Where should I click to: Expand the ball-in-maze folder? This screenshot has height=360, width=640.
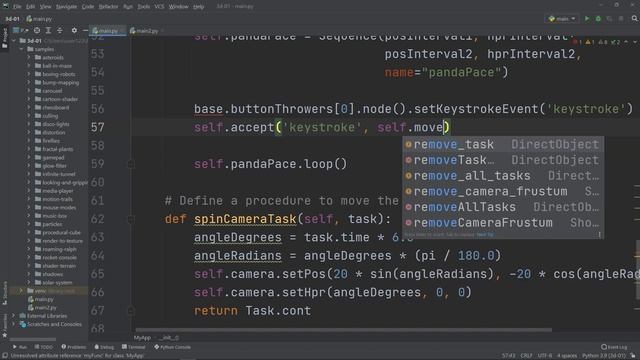[29, 66]
